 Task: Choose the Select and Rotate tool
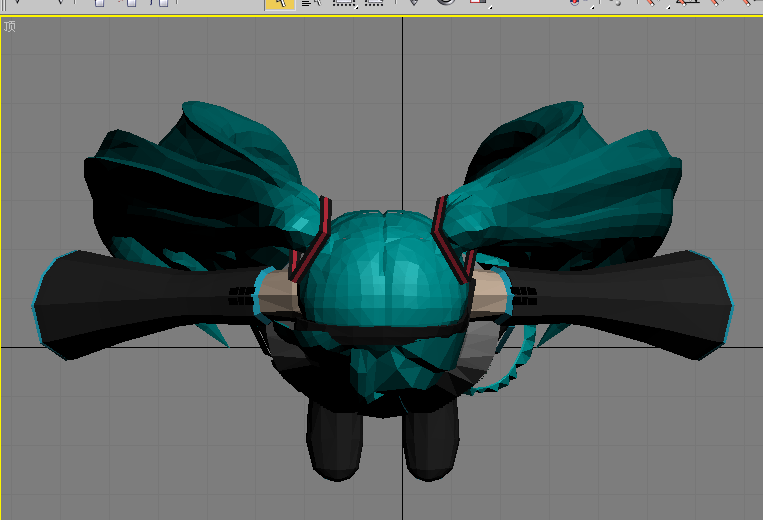pyautogui.click(x=446, y=2)
